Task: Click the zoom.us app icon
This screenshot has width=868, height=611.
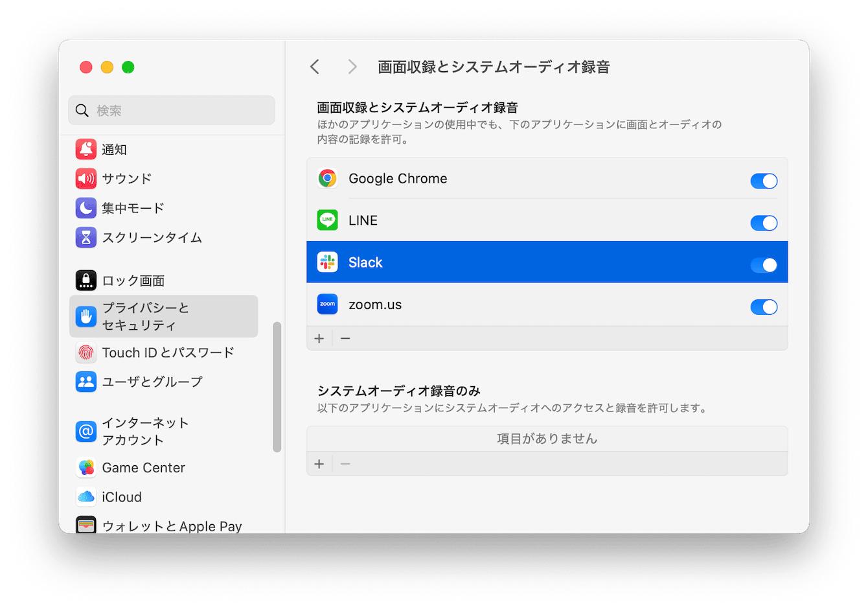Action: [328, 304]
